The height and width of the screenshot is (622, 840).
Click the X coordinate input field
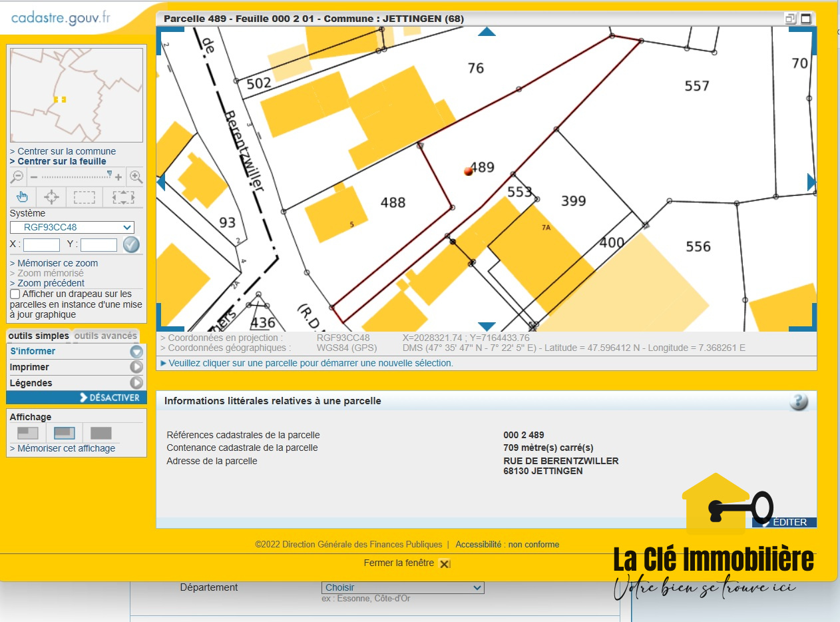point(41,244)
